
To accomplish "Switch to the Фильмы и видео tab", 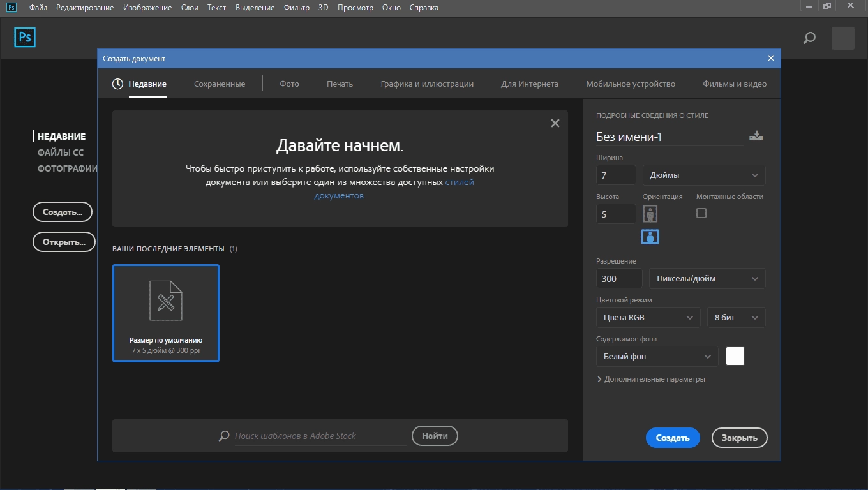I will [735, 84].
